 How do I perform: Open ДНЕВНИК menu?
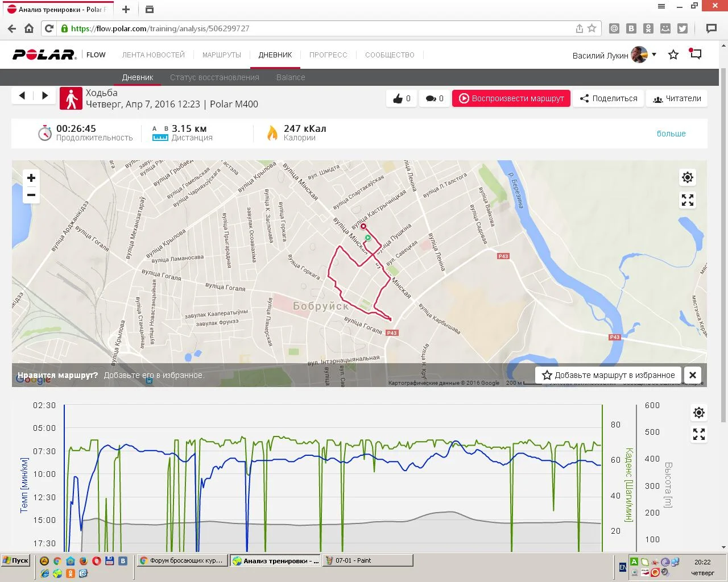click(x=275, y=55)
